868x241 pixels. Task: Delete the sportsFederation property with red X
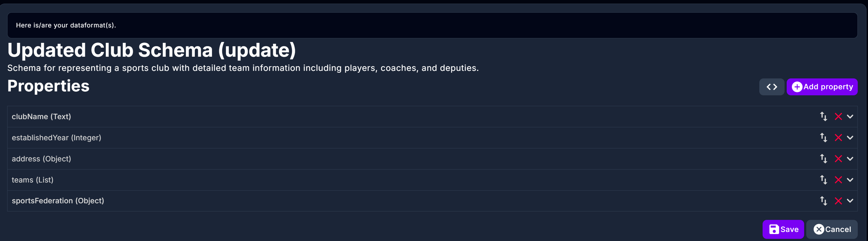click(x=838, y=201)
